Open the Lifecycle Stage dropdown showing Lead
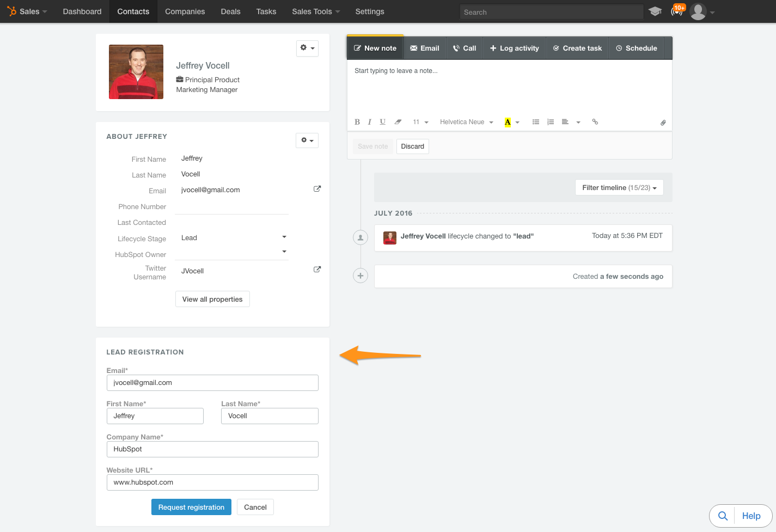The width and height of the screenshot is (776, 532). [233, 237]
